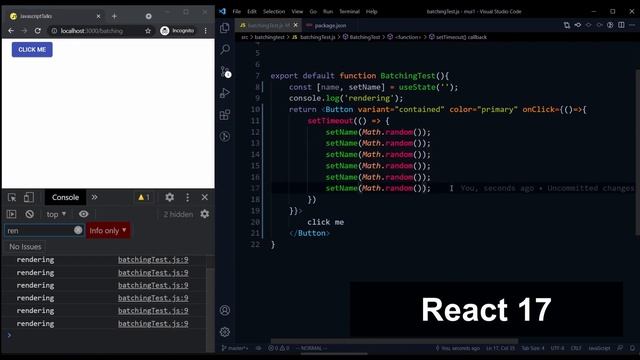
Task: Clear the 'ren' filter text
Action: tap(78, 230)
